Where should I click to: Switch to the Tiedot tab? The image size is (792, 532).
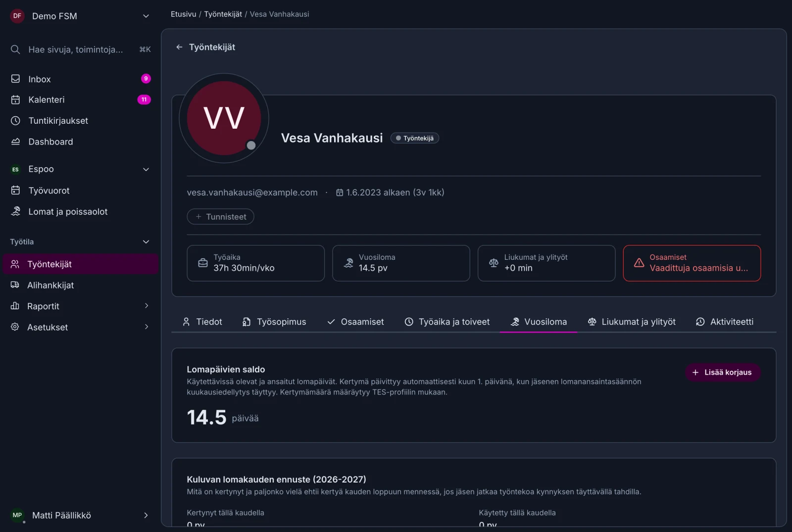(202, 322)
